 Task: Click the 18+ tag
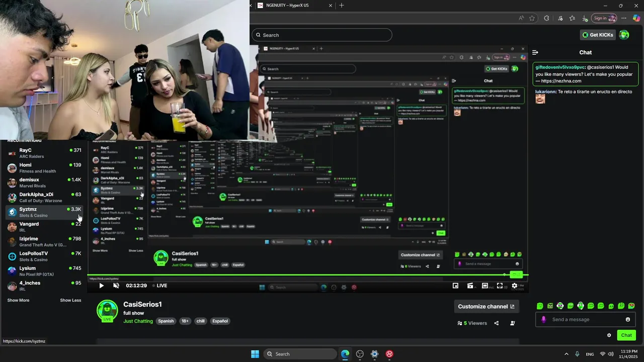(x=185, y=321)
